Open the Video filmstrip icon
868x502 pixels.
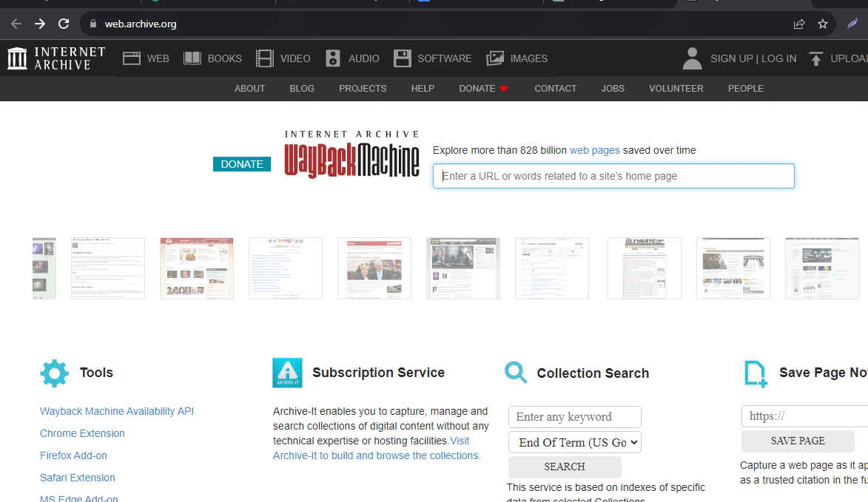265,58
